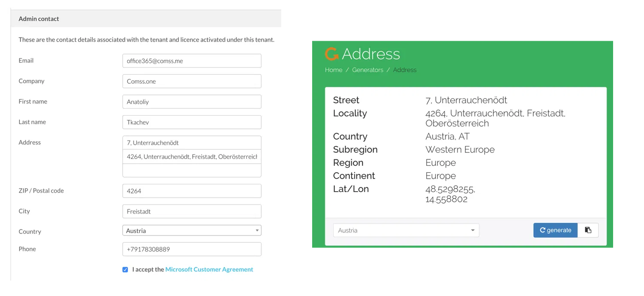Image resolution: width=644 pixels, height=296 pixels.
Task: Focus the Last name field Tkachev
Action: [192, 122]
